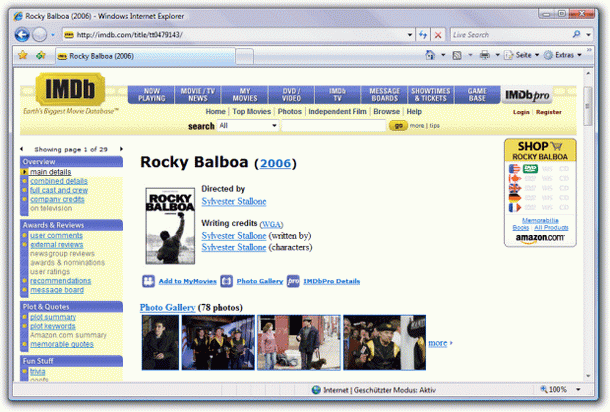Click the WGA writing credits link

(271, 224)
